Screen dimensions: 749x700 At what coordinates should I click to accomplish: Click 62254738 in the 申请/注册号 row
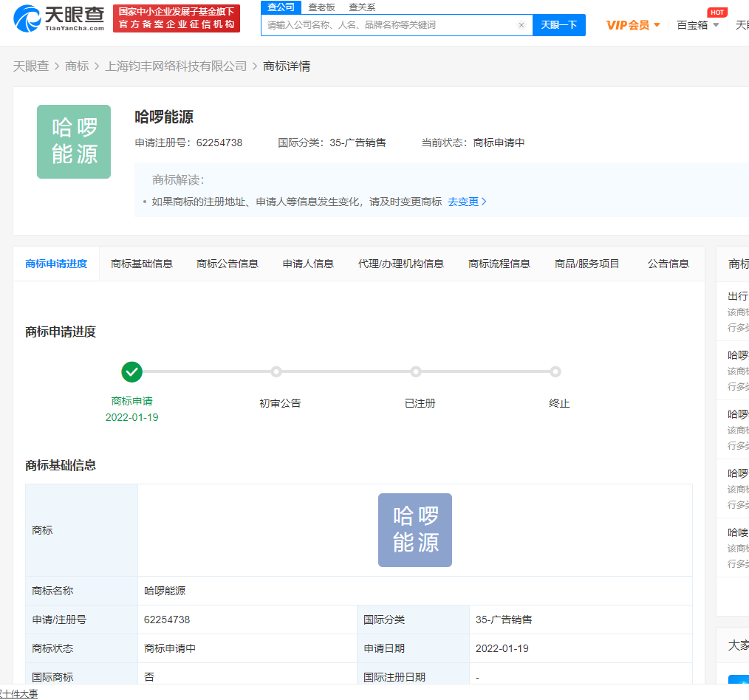(167, 620)
